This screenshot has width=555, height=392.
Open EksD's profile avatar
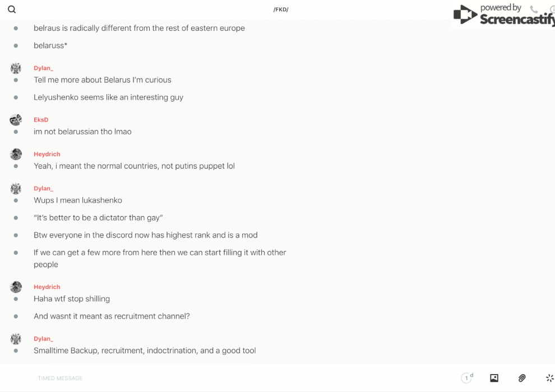click(16, 119)
